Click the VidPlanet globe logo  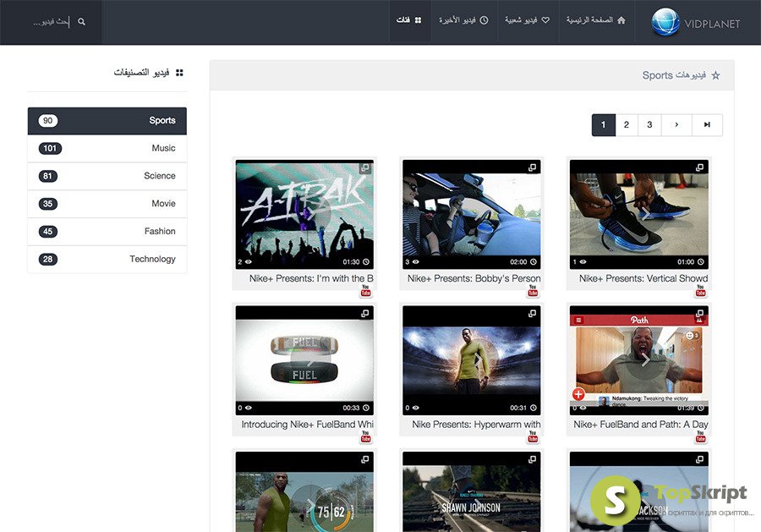pos(665,22)
